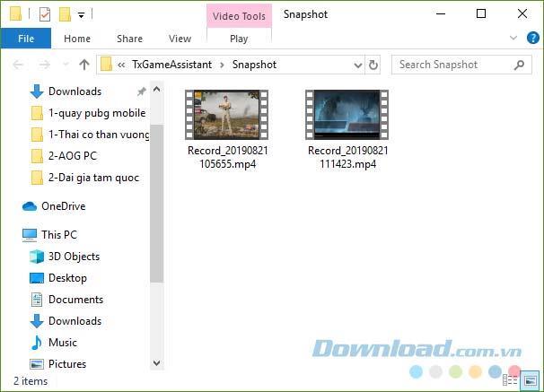This screenshot has width=544, height=392.
Task: Open Customize Quick Access Toolbar dropdown
Action: pyautogui.click(x=81, y=15)
